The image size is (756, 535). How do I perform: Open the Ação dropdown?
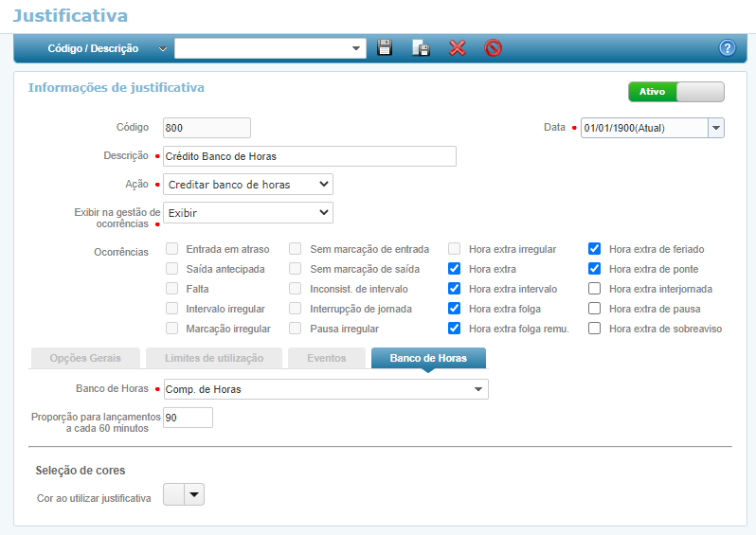tap(248, 184)
